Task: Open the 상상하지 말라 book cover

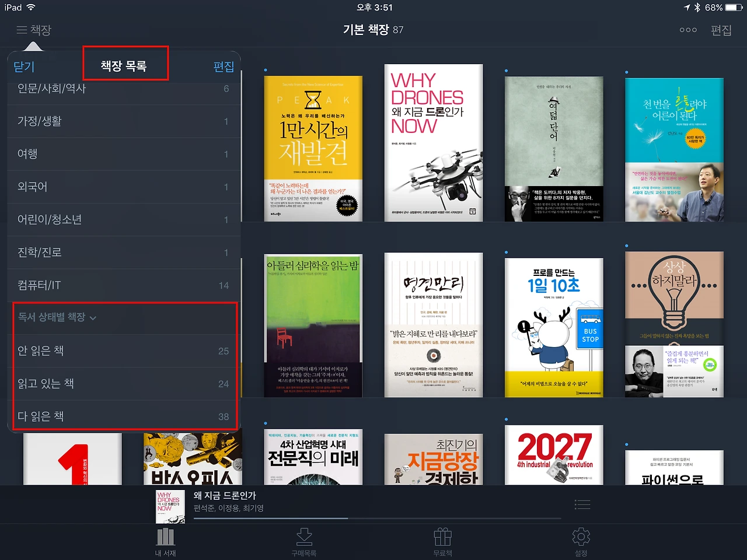Action: pyautogui.click(x=675, y=324)
